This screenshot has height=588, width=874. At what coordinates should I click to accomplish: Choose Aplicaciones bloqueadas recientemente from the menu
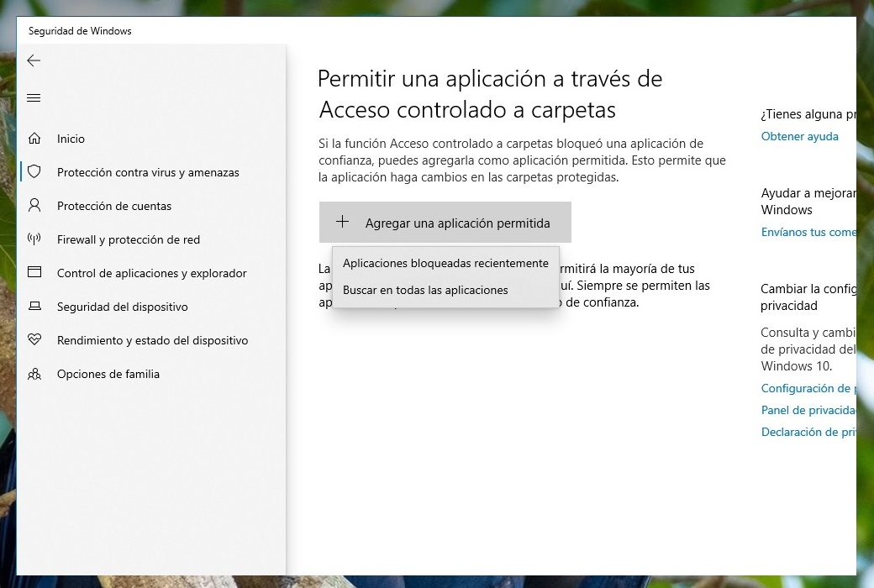tap(445, 263)
